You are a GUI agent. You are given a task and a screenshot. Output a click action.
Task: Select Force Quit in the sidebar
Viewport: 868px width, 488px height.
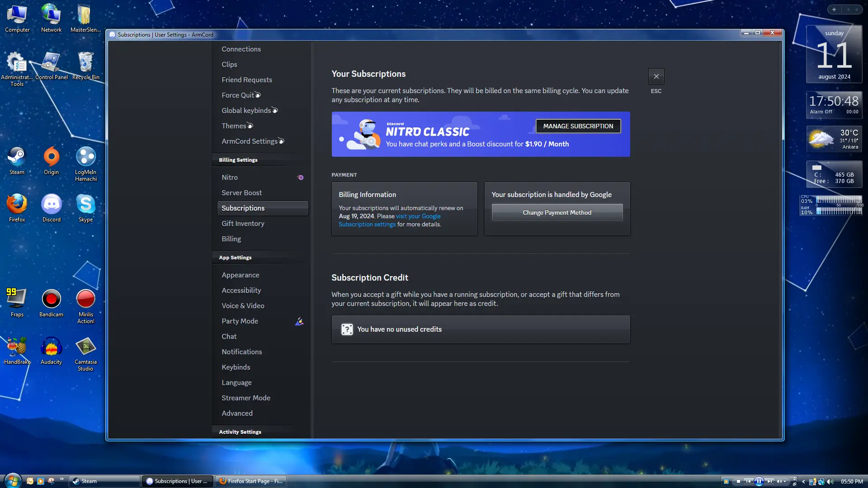241,95
